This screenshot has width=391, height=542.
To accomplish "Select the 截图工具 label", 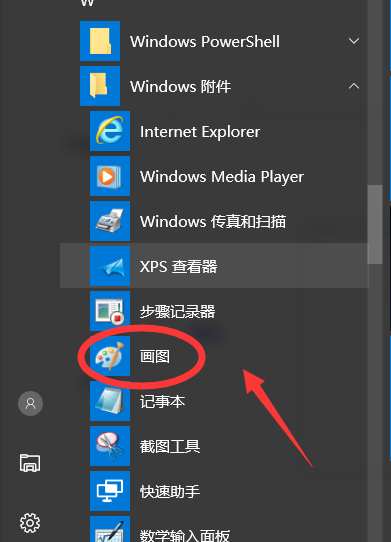I will point(170,446).
